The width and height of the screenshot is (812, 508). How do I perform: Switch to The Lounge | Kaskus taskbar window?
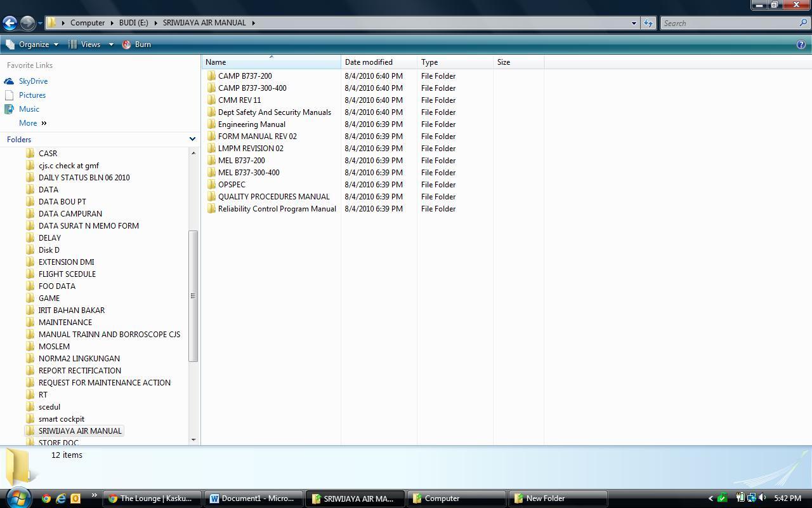point(152,498)
